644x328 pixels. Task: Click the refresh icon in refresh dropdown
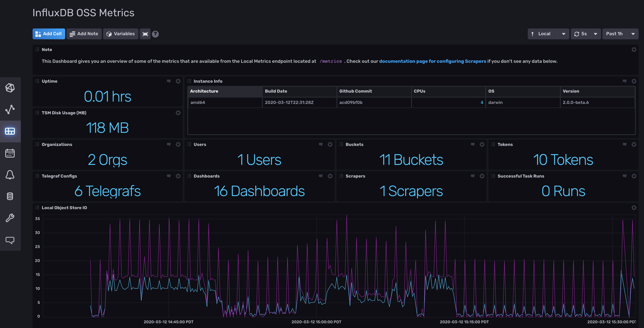577,34
